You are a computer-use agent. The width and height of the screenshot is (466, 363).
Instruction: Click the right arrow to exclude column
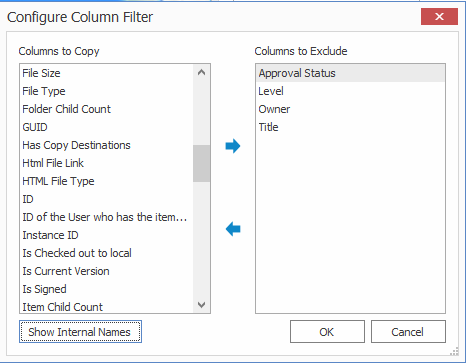pyautogui.click(x=233, y=146)
